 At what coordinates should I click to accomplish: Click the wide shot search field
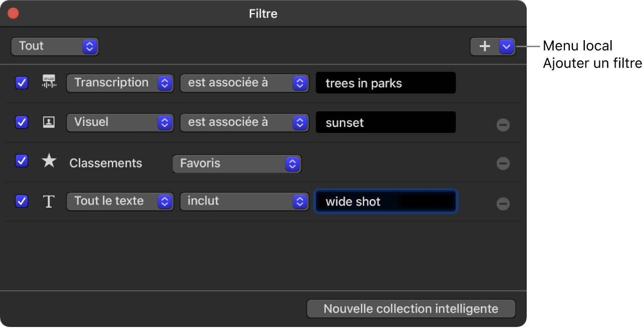(385, 201)
